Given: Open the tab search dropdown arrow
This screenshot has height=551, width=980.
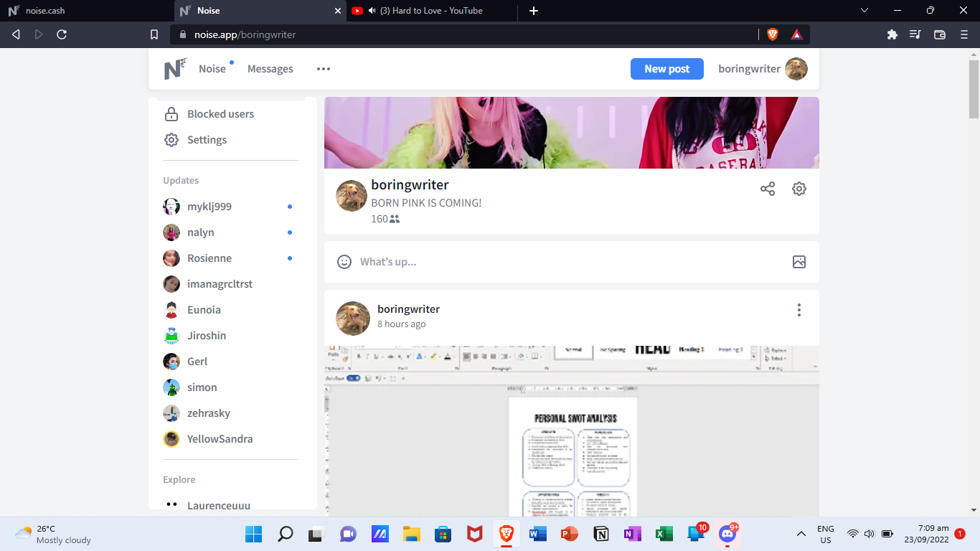Looking at the screenshot, I should [x=864, y=10].
